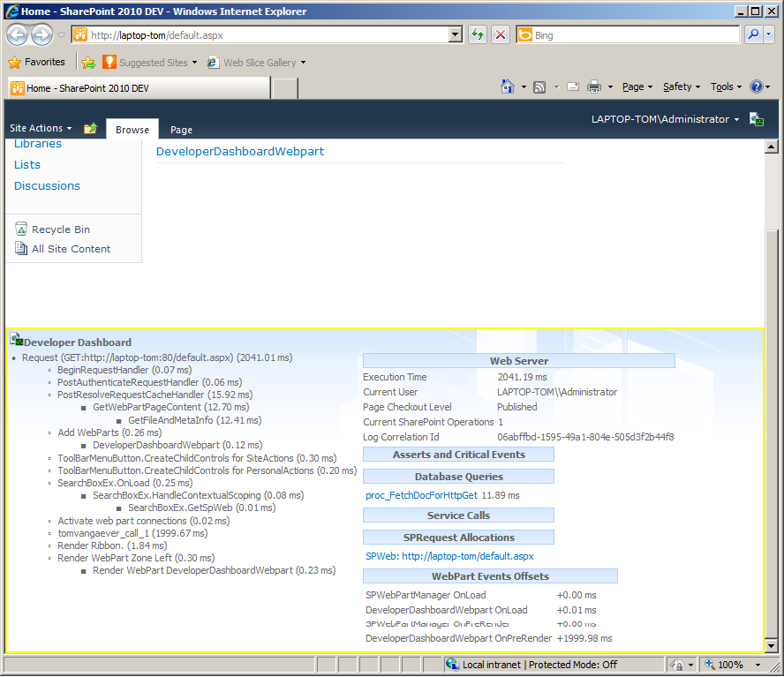Click the proc_FetchDocForHttpGet query link
The height and width of the screenshot is (677, 784).
pos(421,495)
